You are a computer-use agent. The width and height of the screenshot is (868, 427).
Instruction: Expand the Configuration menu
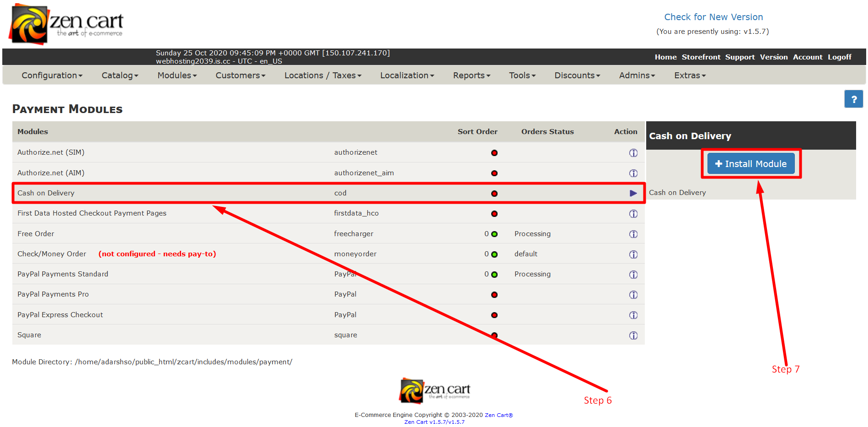[52, 76]
